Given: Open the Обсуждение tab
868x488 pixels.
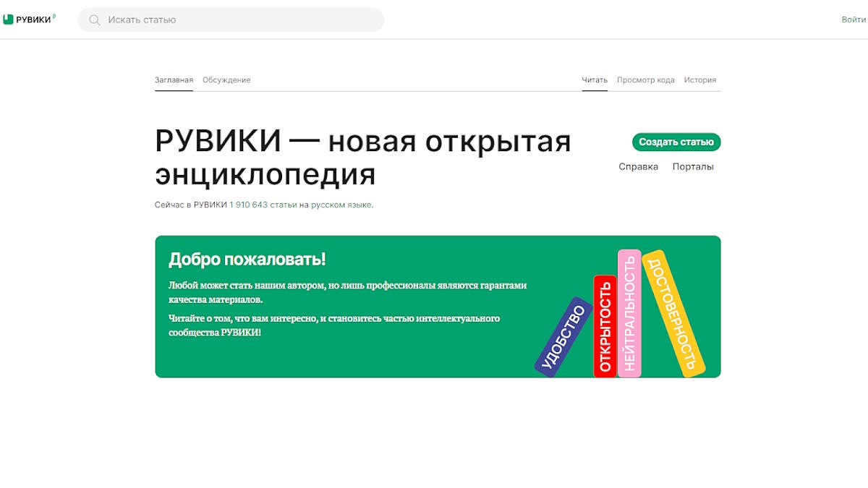Looking at the screenshot, I should (x=226, y=80).
